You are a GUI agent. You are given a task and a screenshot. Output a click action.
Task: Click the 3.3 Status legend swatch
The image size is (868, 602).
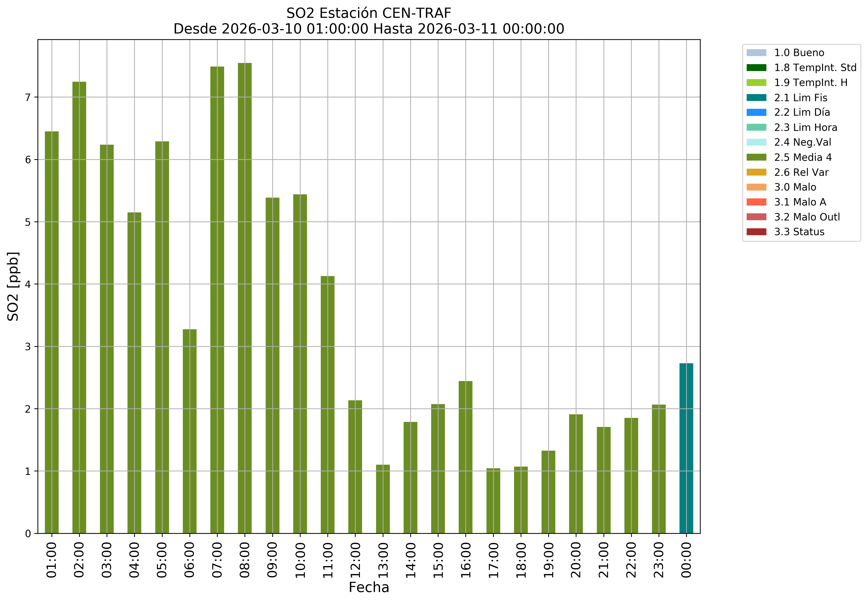click(756, 232)
